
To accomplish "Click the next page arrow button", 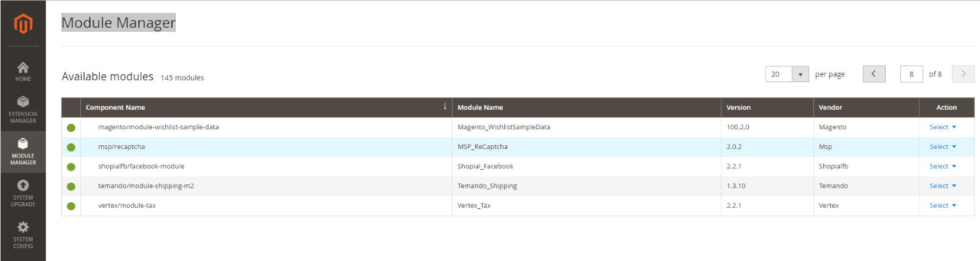I will coord(963,74).
